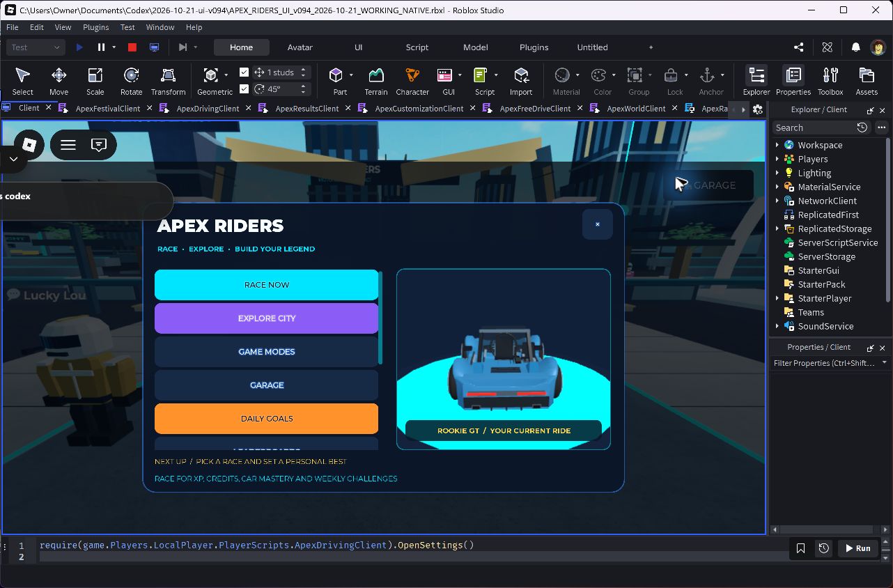Click the command bar history icon

(823, 548)
